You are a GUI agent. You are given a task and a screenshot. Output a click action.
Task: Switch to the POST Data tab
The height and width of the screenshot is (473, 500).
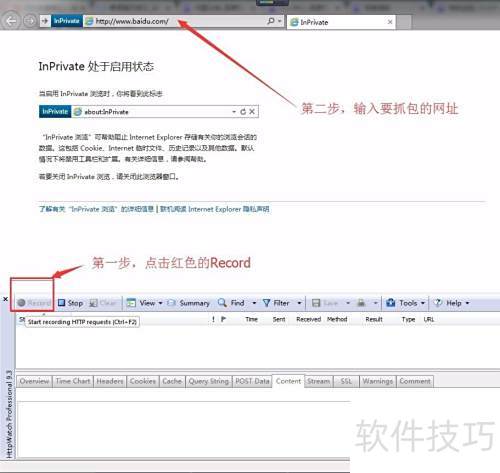click(252, 381)
